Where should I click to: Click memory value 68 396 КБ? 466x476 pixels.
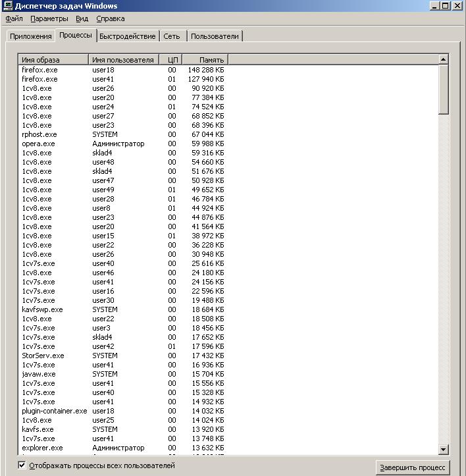pos(207,125)
